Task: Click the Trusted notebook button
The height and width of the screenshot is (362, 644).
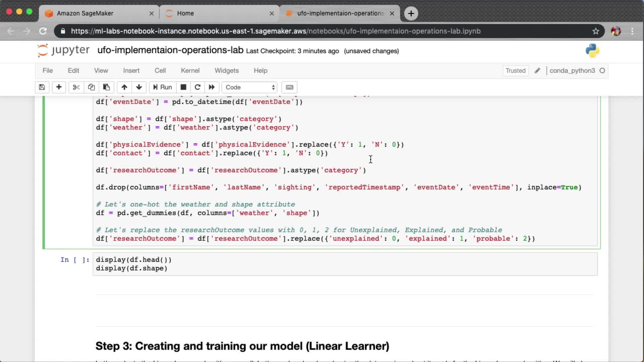Action: point(515,70)
